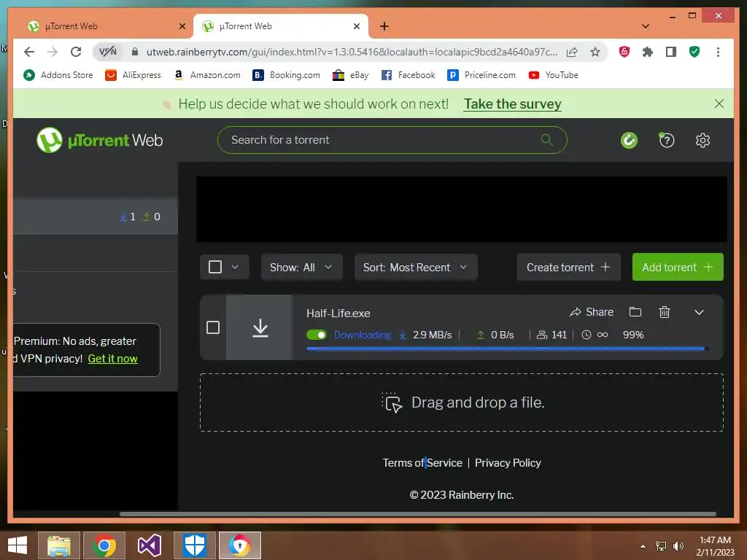This screenshot has height=560, width=747.
Task: Open Windows Start menu
Action: 18,545
